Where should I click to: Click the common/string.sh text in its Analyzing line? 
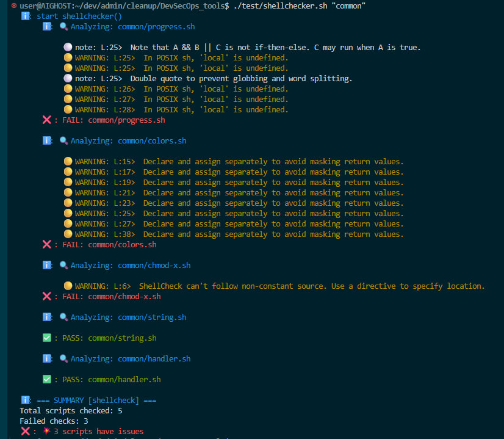click(152, 317)
